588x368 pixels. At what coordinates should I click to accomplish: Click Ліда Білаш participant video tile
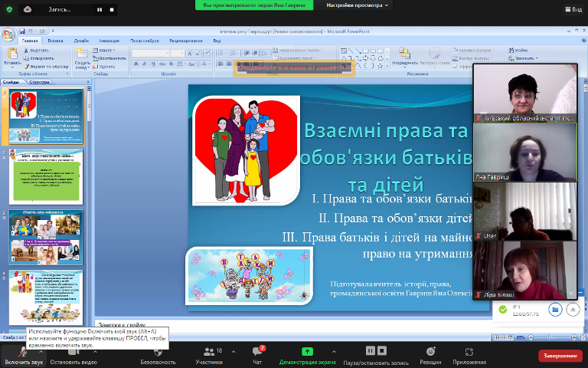pos(525,271)
